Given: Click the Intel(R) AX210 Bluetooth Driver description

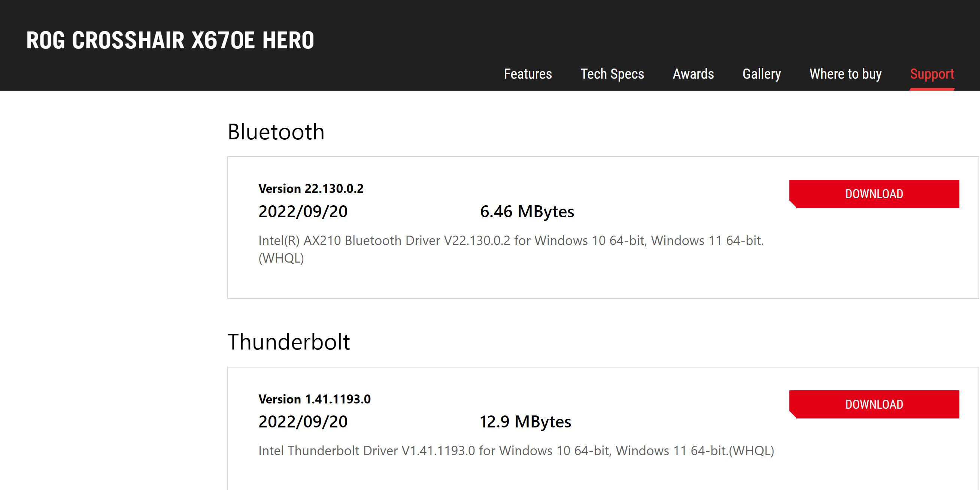Looking at the screenshot, I should coord(511,249).
